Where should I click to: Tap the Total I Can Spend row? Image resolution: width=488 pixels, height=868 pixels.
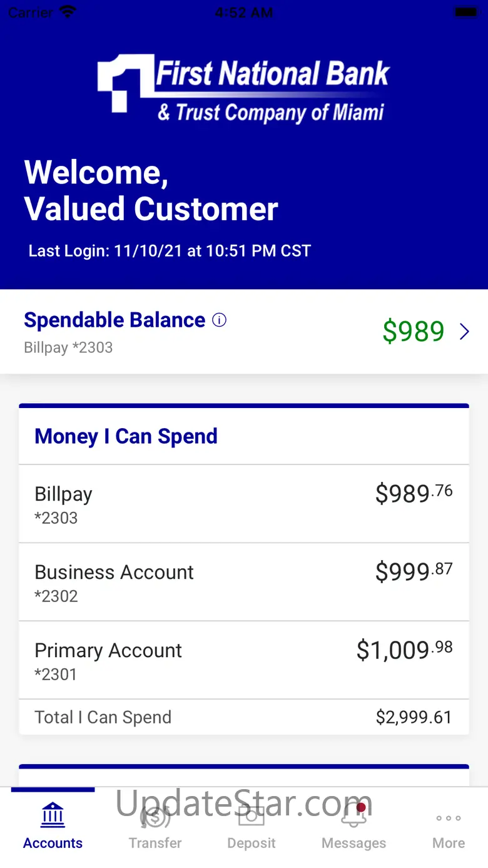(x=244, y=717)
